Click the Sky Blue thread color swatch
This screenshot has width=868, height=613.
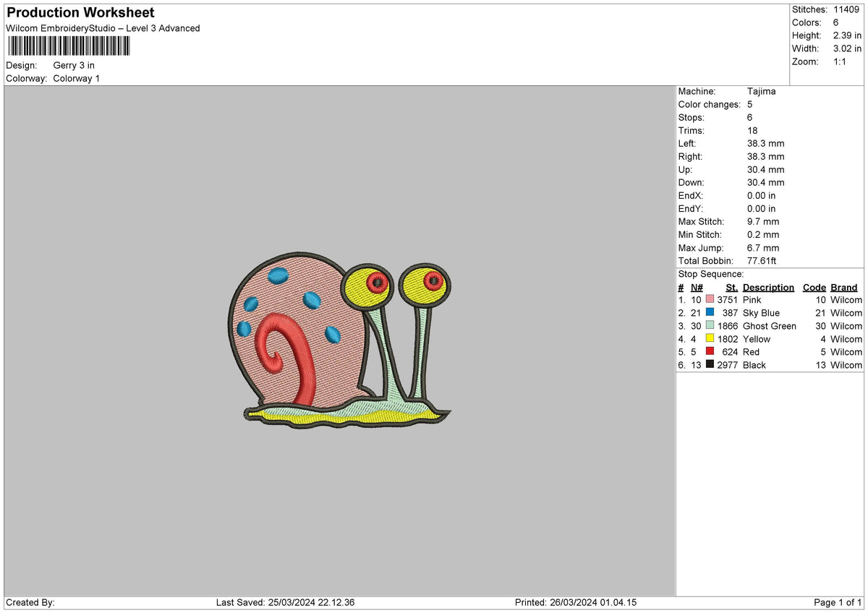tap(710, 312)
